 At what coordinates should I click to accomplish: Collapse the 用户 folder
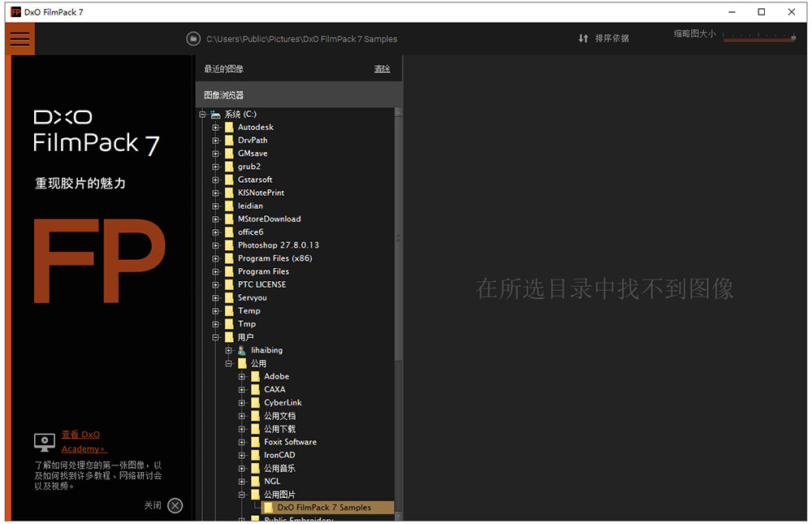pyautogui.click(x=216, y=337)
